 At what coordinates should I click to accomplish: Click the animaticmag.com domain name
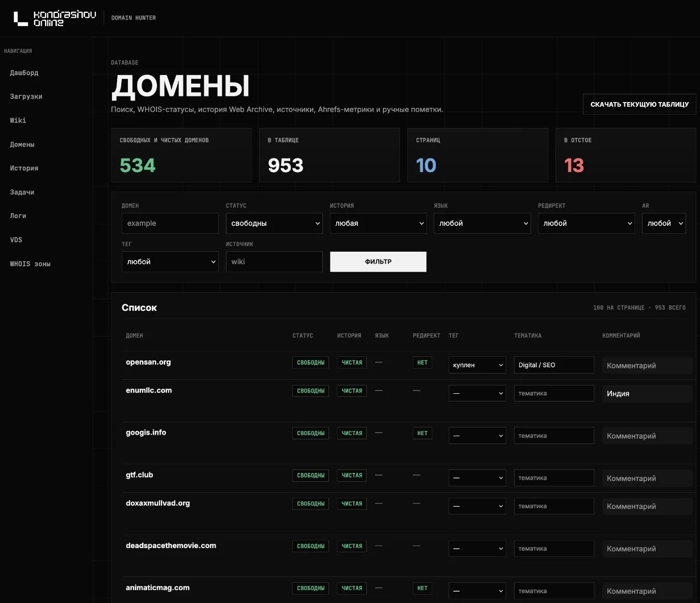[158, 587]
